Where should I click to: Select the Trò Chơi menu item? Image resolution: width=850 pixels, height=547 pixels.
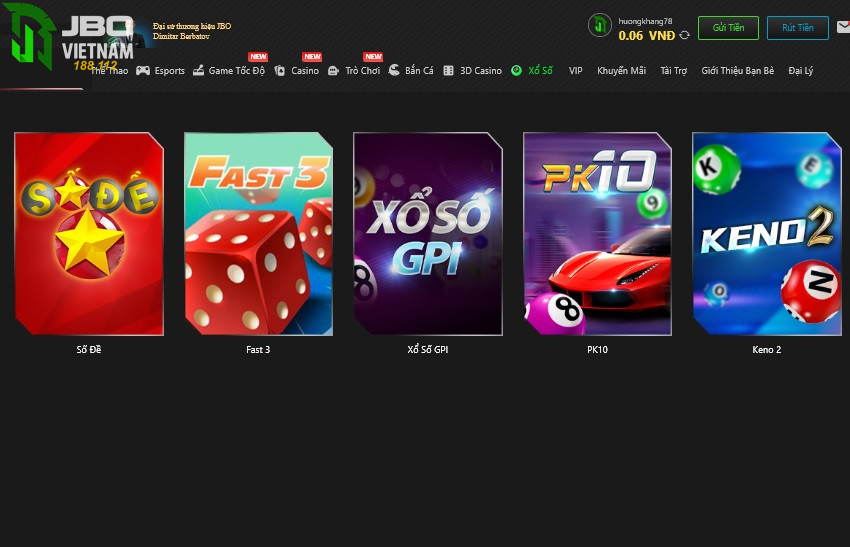point(363,70)
